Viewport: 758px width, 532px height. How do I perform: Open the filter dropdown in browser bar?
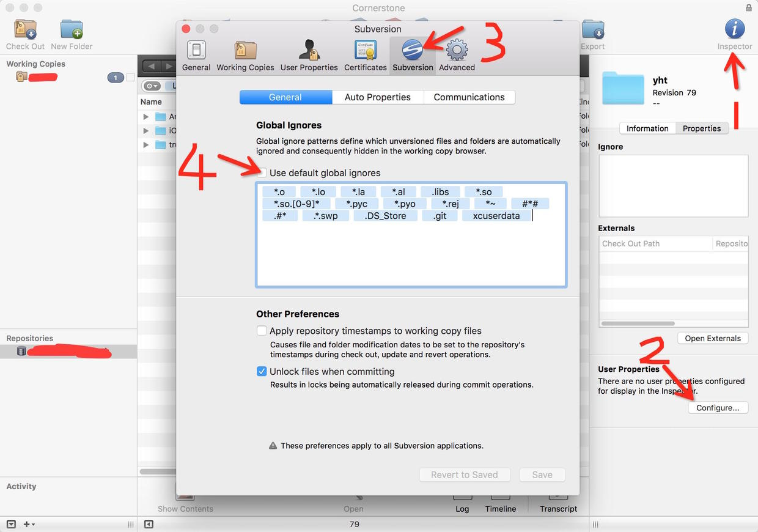[151, 86]
